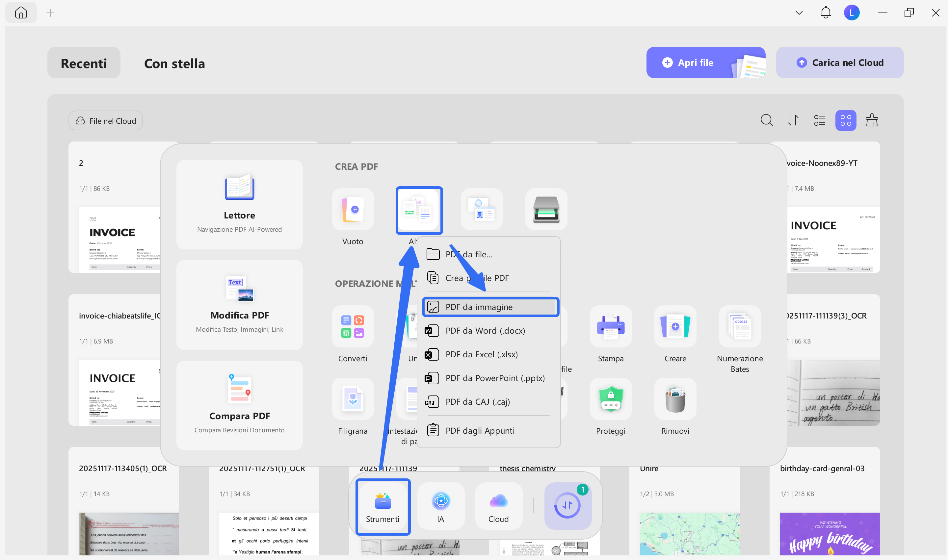Click the highlighted create-from-files icon in Crea PDF
948x560 pixels.
point(419,210)
